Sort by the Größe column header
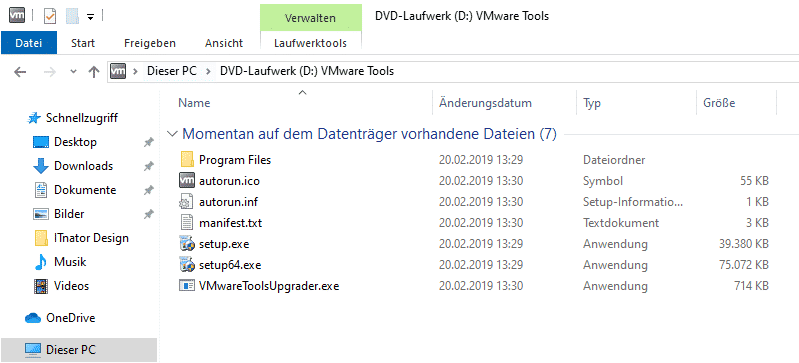799x363 pixels. point(719,103)
